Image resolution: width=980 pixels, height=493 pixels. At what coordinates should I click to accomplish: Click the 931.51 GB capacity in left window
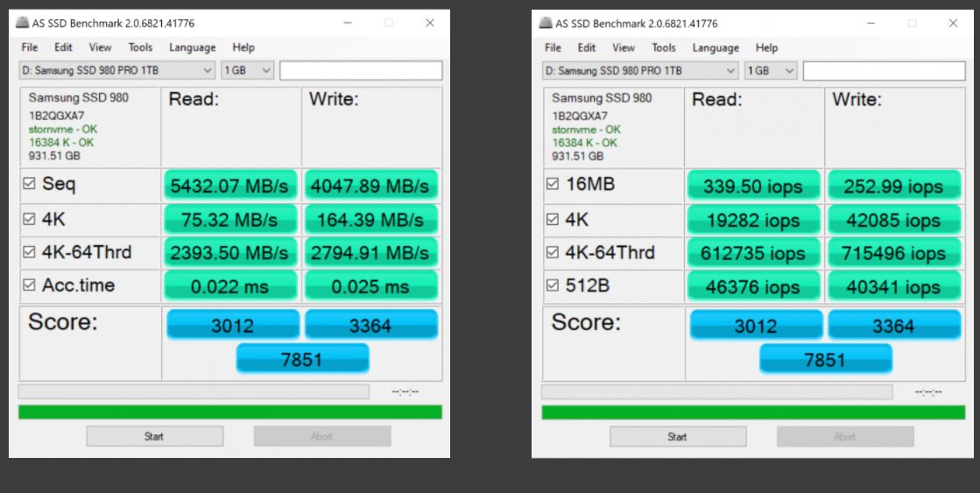(54, 156)
